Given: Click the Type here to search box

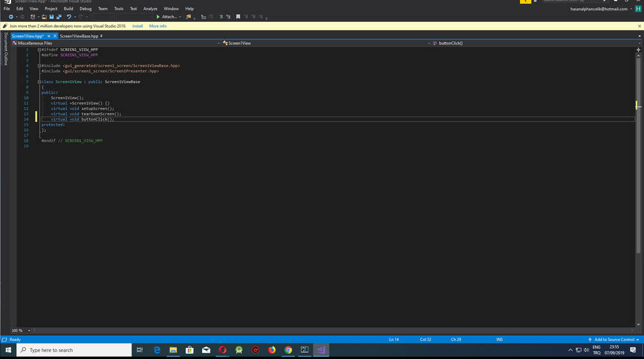Looking at the screenshot, I should tap(74, 350).
